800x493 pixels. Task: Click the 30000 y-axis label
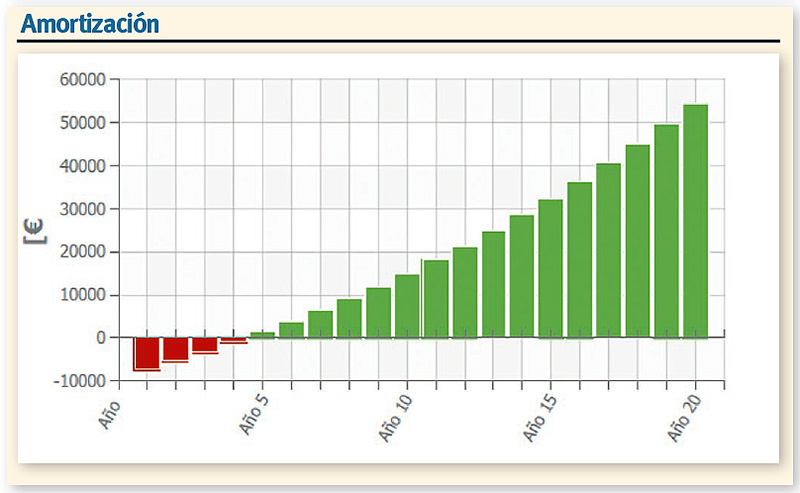[85, 209]
